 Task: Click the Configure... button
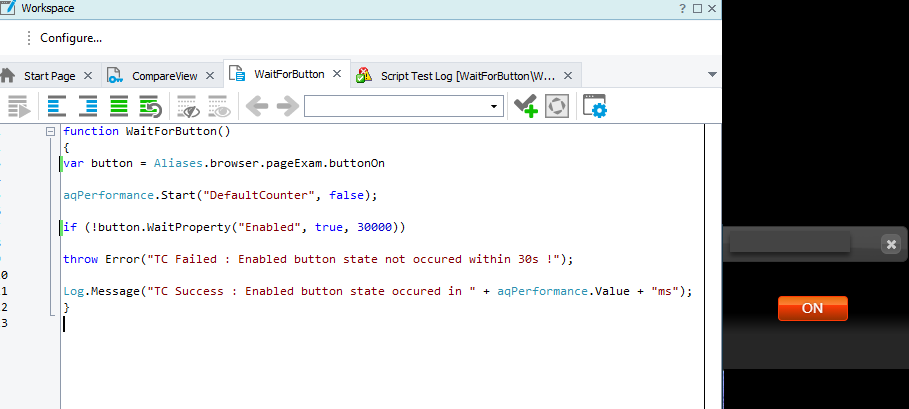pos(71,38)
